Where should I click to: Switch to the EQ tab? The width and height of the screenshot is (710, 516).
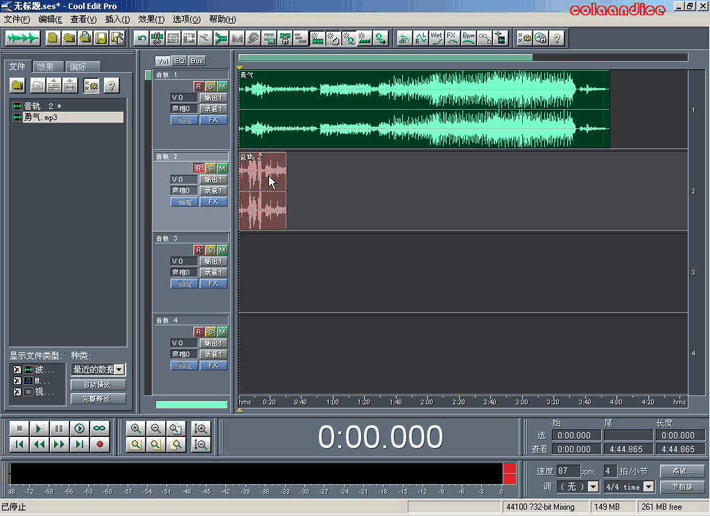180,61
